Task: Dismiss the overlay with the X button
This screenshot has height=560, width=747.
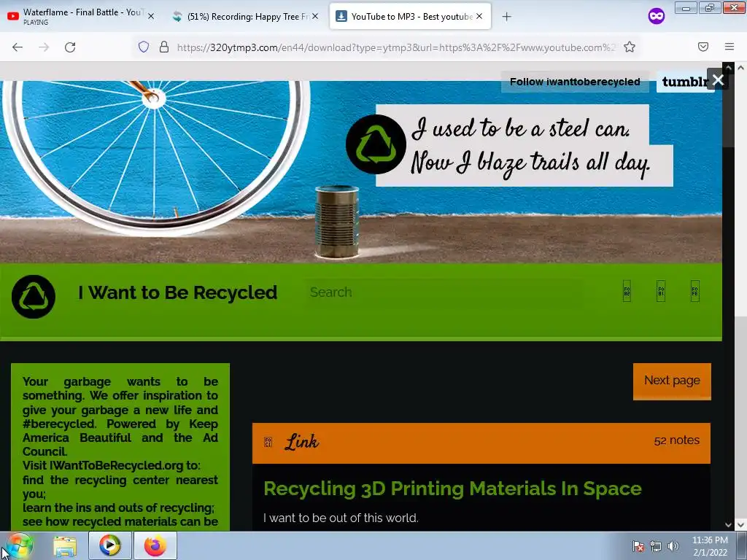Action: 718,79
